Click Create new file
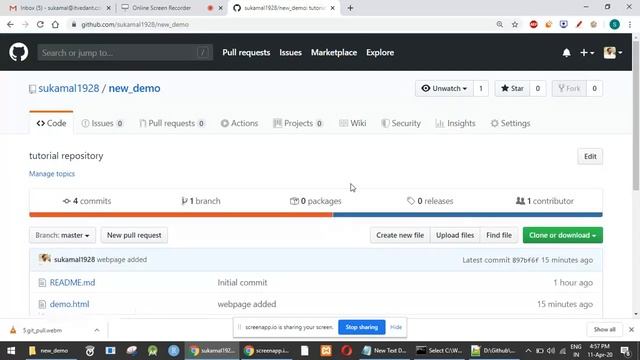 pyautogui.click(x=400, y=235)
